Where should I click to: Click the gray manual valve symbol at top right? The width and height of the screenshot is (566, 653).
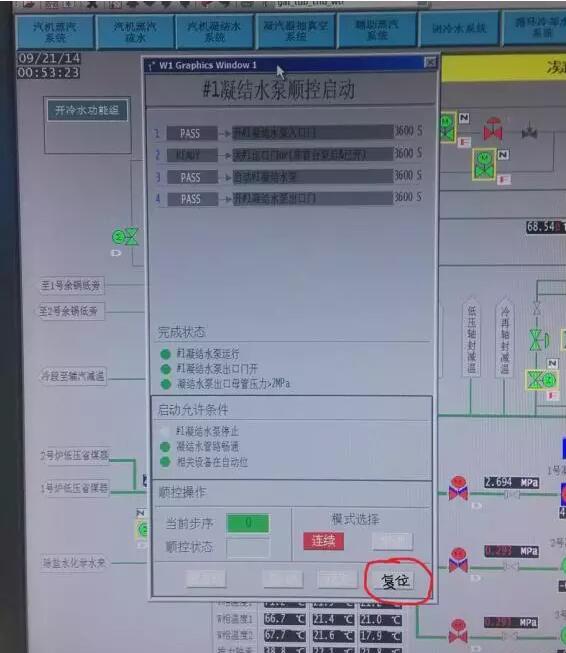point(529,130)
